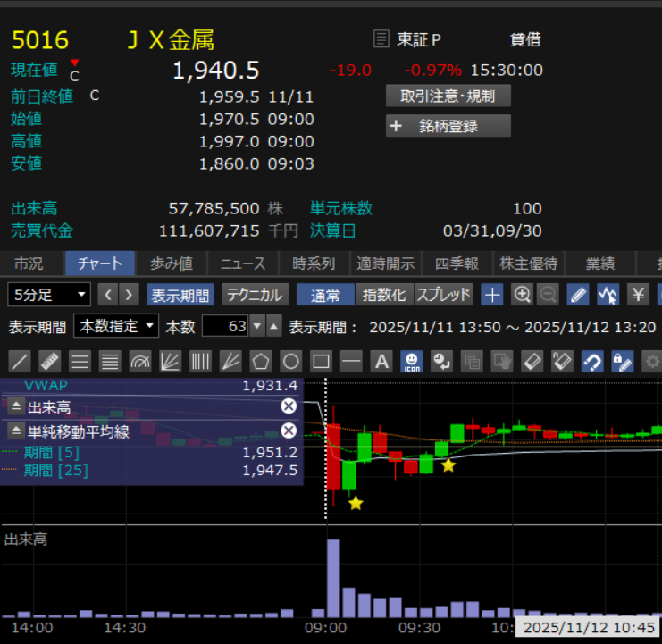Remove the 出来高 indicator with X button
This screenshot has height=644, width=662.
(289, 407)
